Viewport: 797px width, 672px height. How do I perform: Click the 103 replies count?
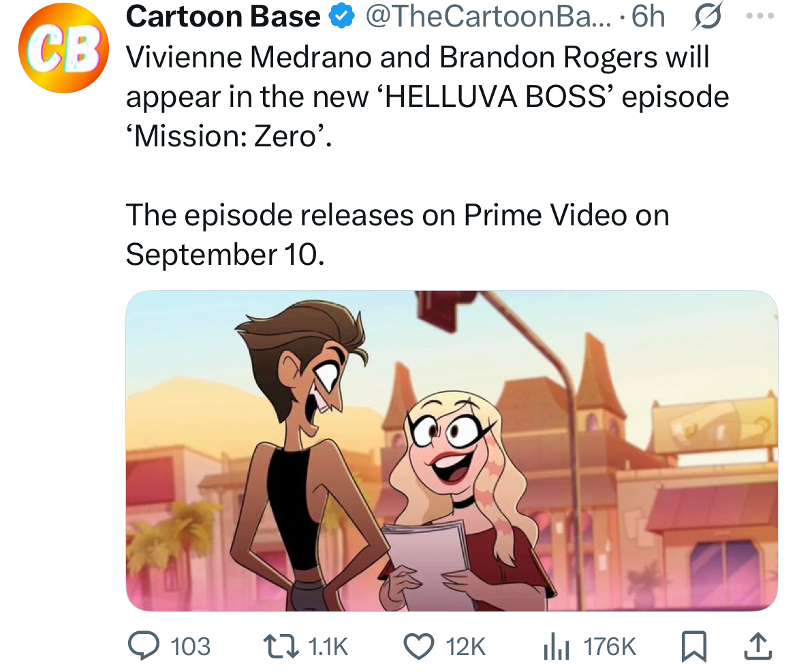190,647
